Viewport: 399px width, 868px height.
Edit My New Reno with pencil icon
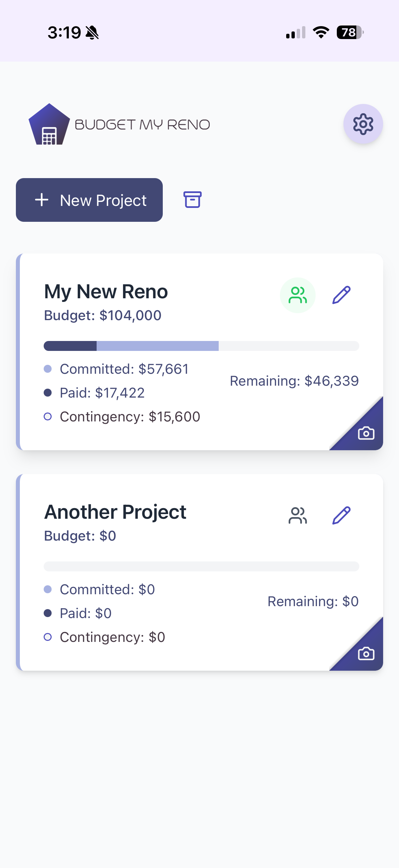coord(341,295)
